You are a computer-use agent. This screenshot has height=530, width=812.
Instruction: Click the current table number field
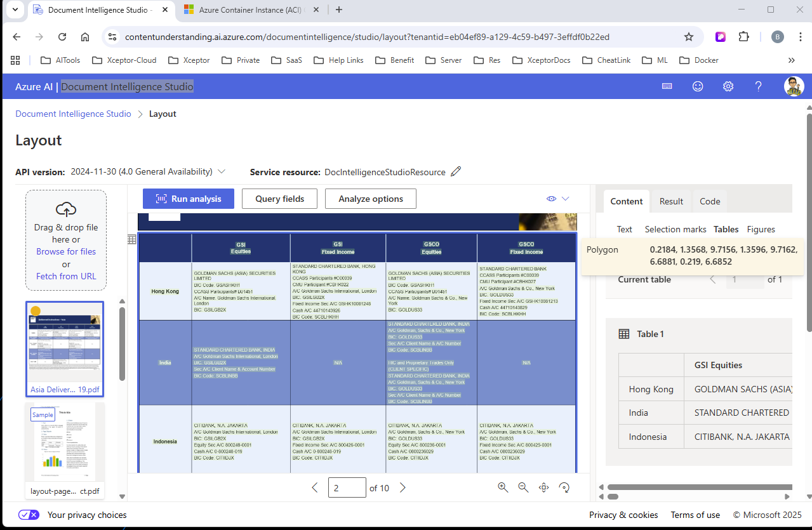pyautogui.click(x=745, y=279)
